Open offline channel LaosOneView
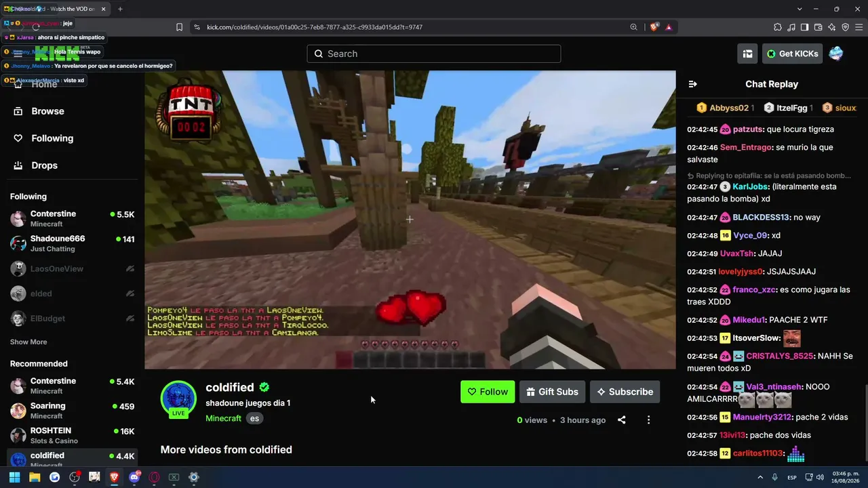868x488 pixels. (x=72, y=268)
